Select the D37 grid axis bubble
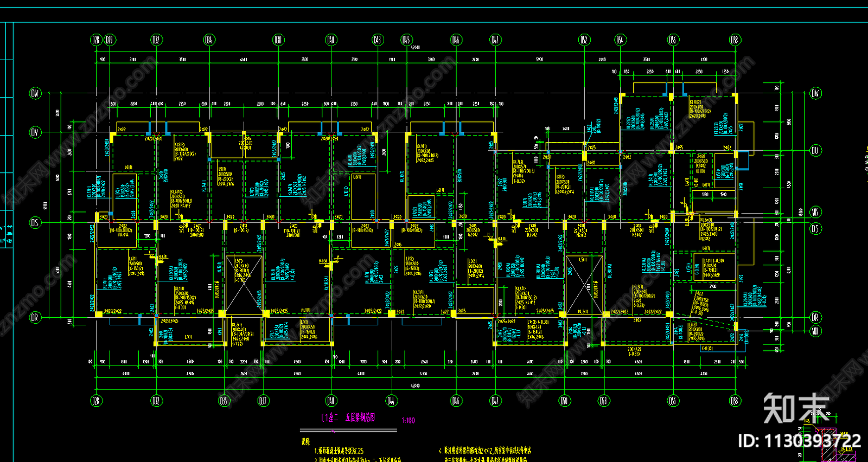The height and width of the screenshot is (462, 868). coord(263,401)
